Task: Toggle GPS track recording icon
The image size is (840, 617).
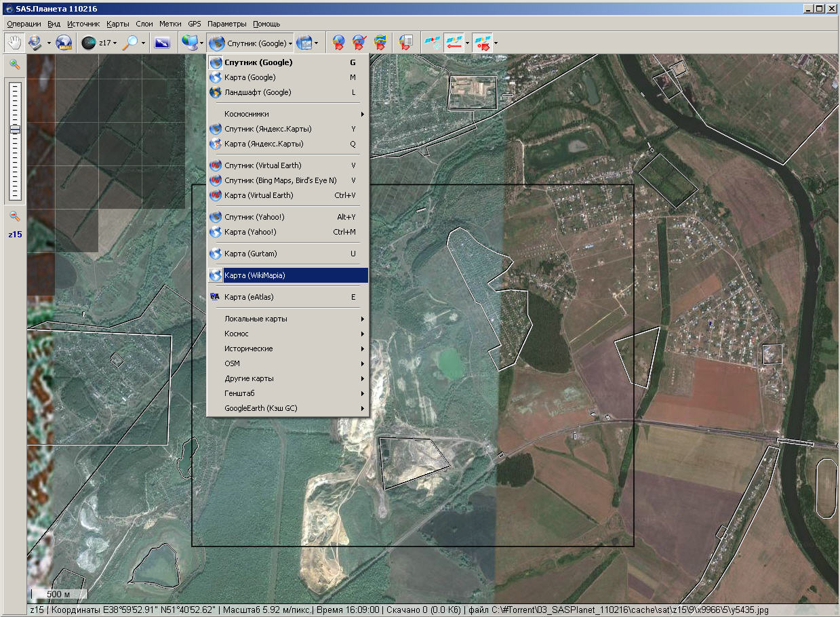Action: [x=453, y=43]
